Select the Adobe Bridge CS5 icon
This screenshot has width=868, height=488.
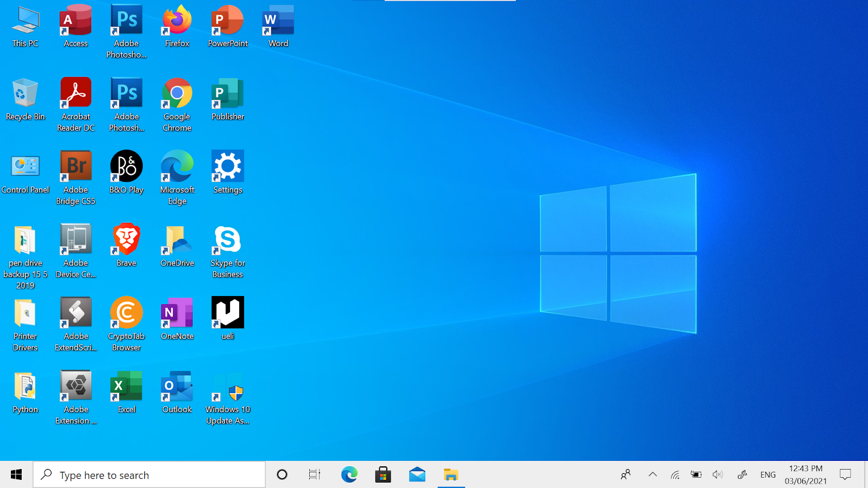pyautogui.click(x=76, y=178)
